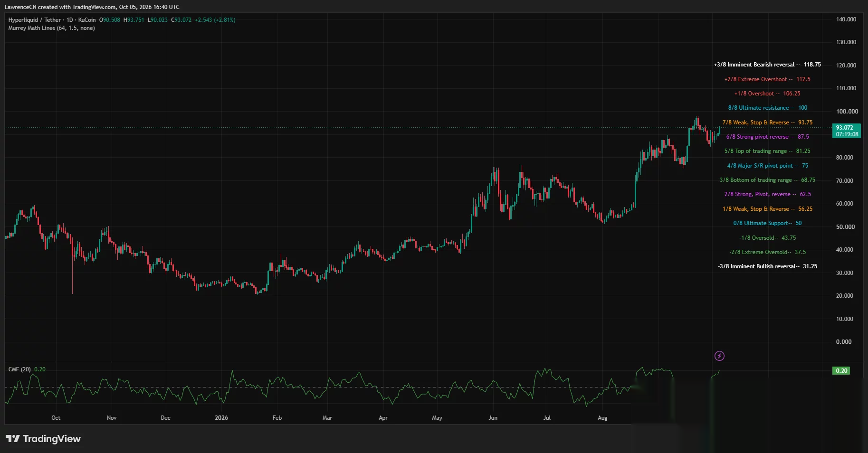Image resolution: width=868 pixels, height=453 pixels.
Task: Click the '2/8 Strong, Pivot, reverse' label
Action: pos(767,194)
